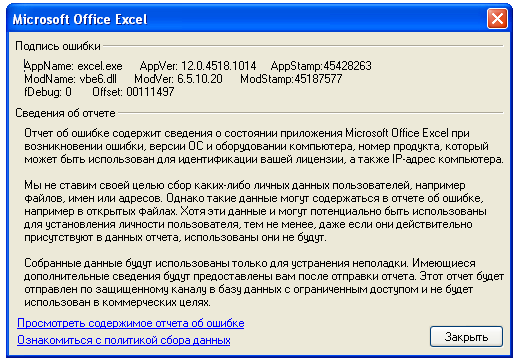This screenshot has height=360, width=521.
Task: Click the fDebug: 0 entry
Action: tap(48, 92)
